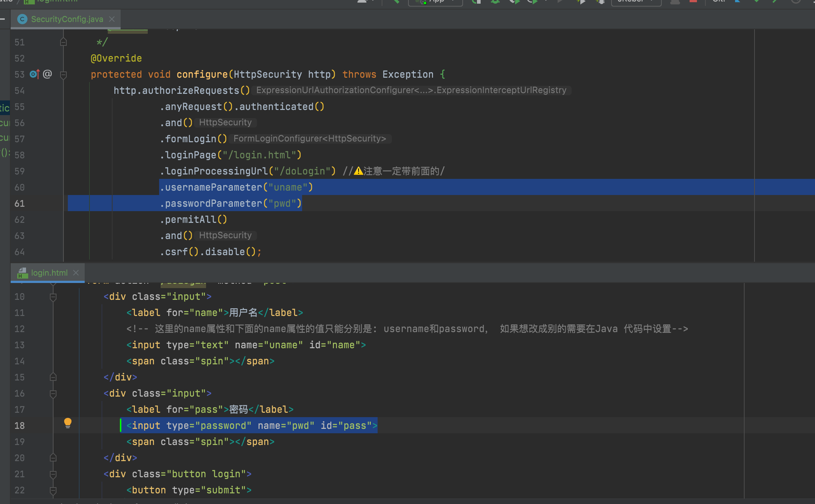This screenshot has width=815, height=504.
Task: Switch to the SecurityConfig.java tab
Action: 67,19
